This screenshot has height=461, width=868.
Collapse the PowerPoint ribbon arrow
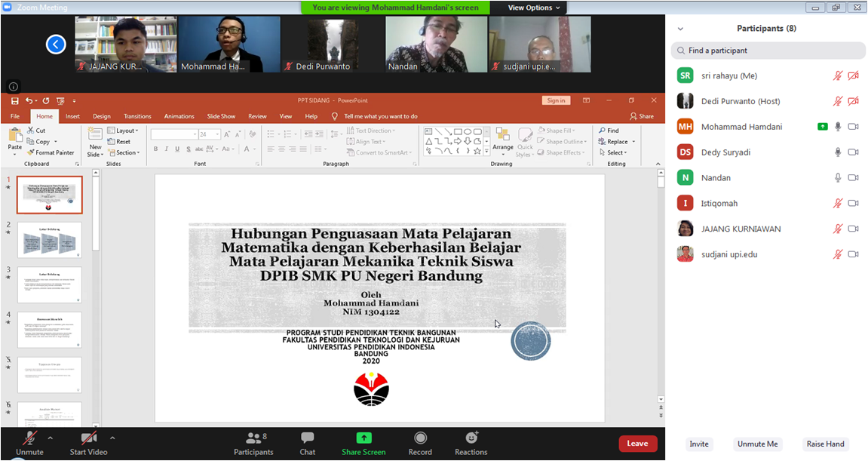pos(658,164)
